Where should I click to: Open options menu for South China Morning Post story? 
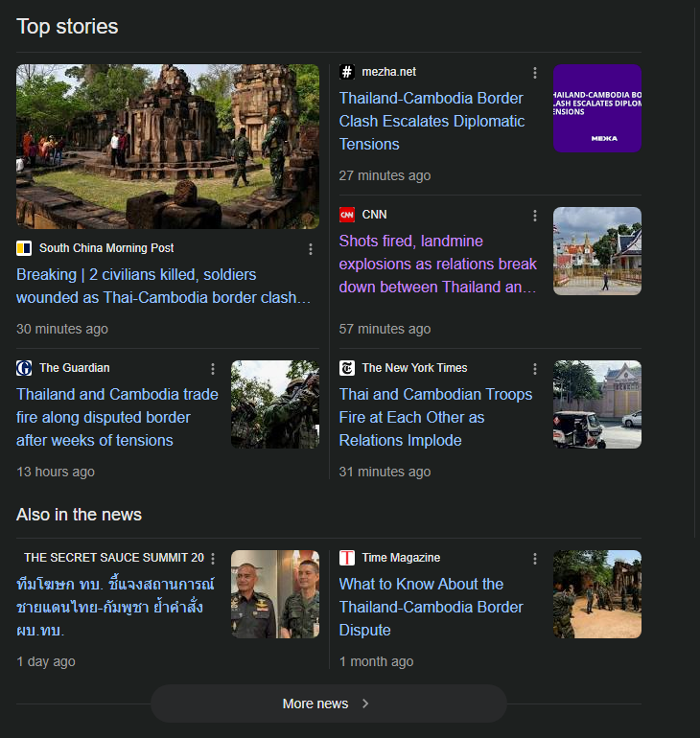pos(311,249)
